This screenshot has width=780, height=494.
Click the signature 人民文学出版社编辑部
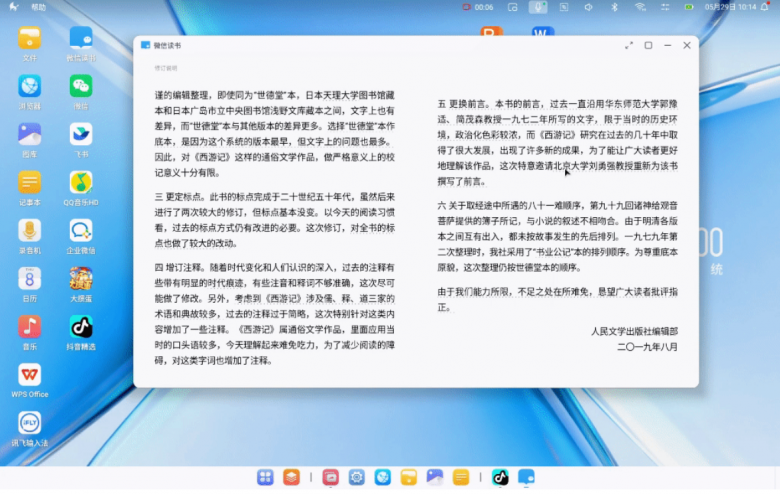634,331
